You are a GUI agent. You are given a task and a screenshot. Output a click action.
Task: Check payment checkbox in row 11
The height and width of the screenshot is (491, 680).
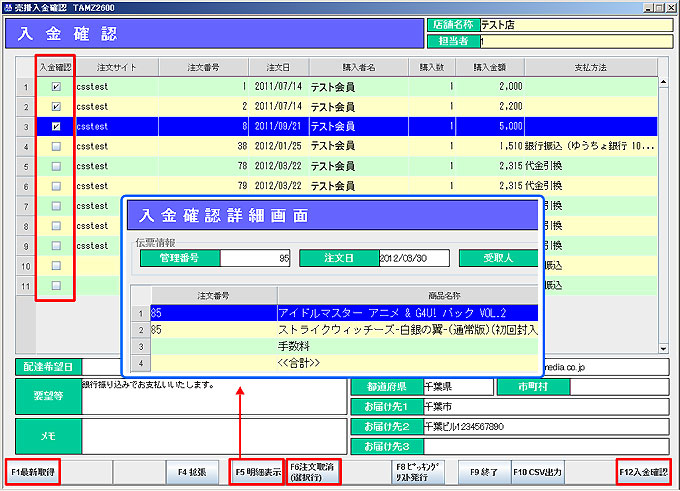click(56, 286)
